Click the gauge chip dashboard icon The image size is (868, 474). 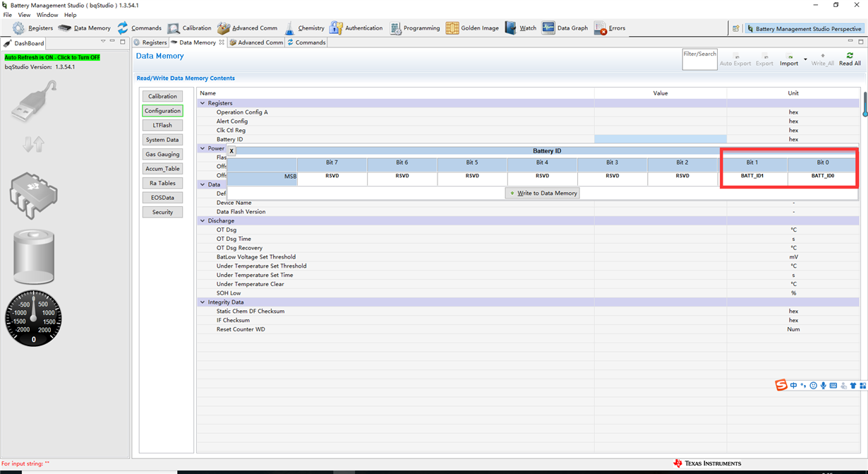[33, 196]
